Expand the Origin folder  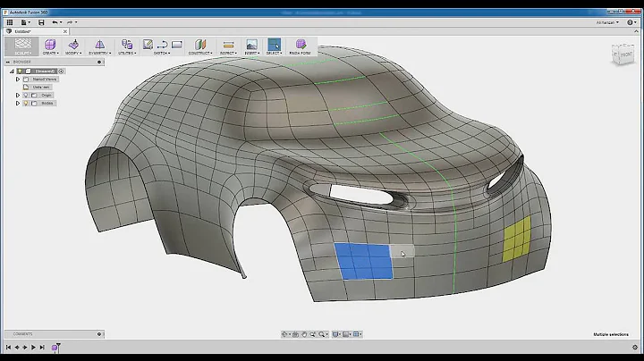click(x=18, y=96)
